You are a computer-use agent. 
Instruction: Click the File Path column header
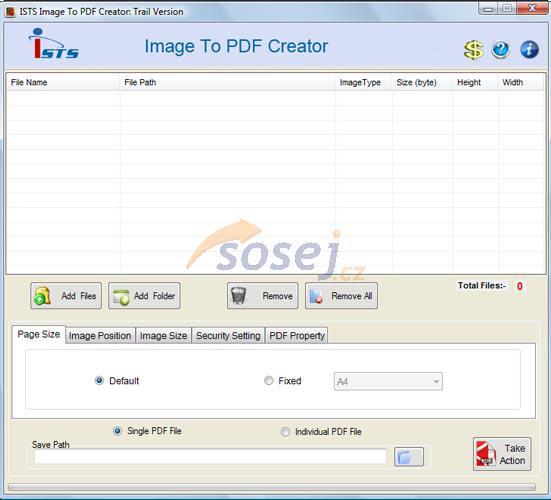pos(228,83)
